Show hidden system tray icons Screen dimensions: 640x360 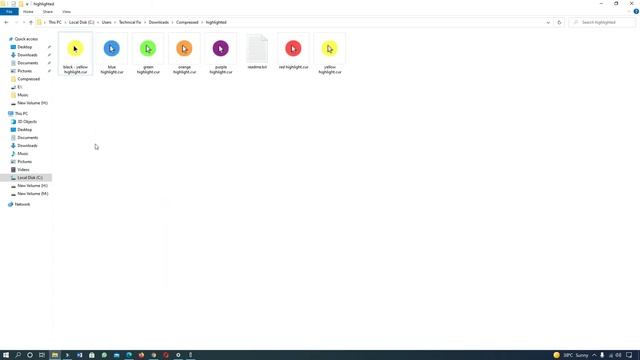pyautogui.click(x=594, y=355)
